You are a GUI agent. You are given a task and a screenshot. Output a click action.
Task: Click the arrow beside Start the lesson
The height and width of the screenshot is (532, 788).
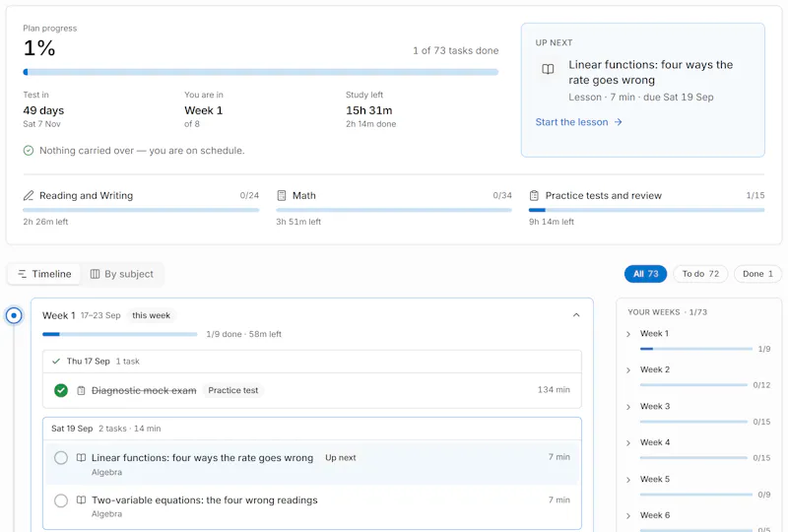point(619,122)
